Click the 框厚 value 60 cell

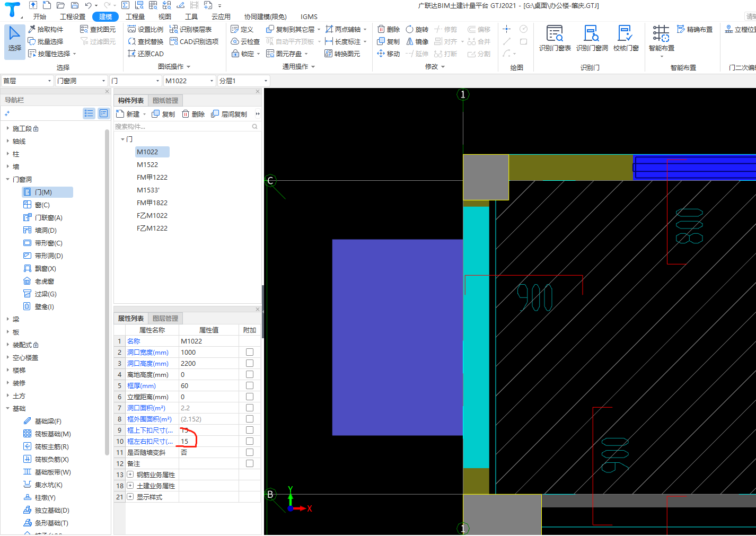[209, 385]
